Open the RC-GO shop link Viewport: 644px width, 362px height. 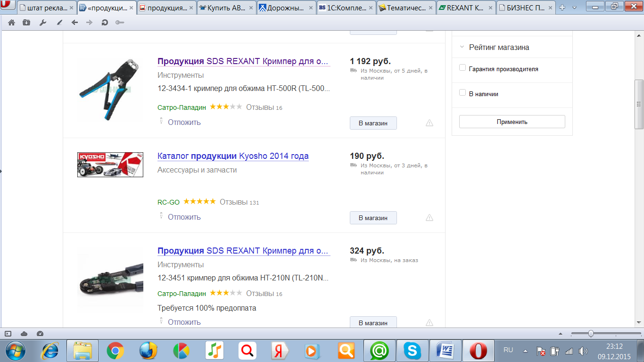coord(168,202)
